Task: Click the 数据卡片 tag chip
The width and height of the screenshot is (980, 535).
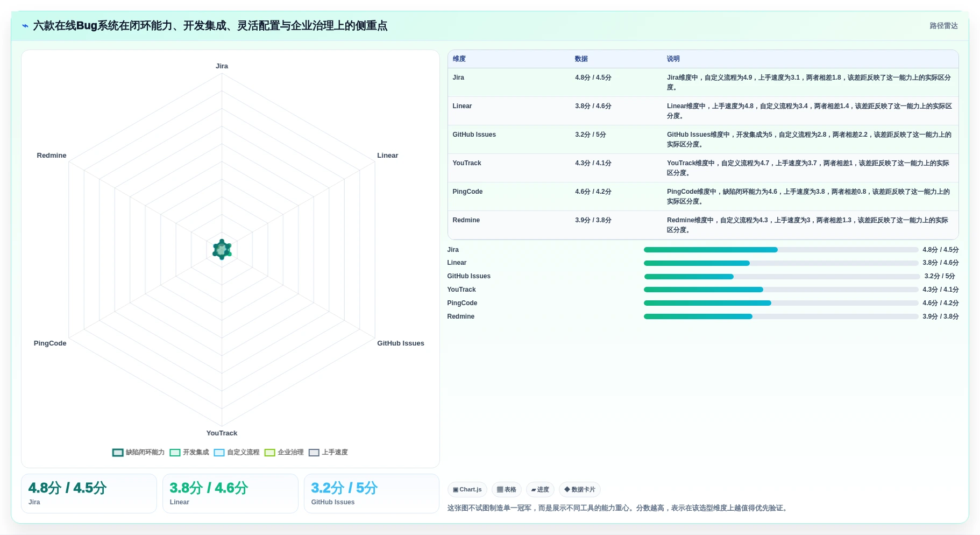Action: click(580, 490)
